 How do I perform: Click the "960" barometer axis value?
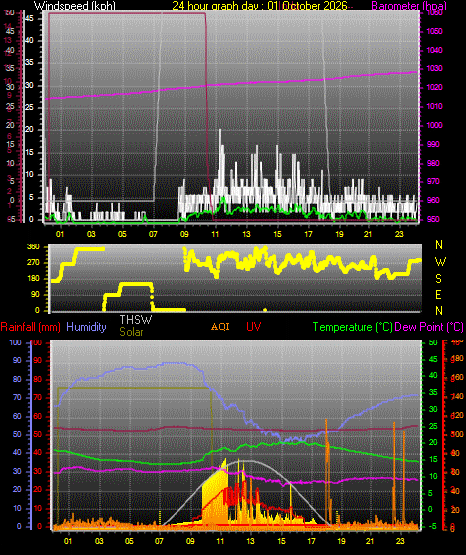point(433,200)
